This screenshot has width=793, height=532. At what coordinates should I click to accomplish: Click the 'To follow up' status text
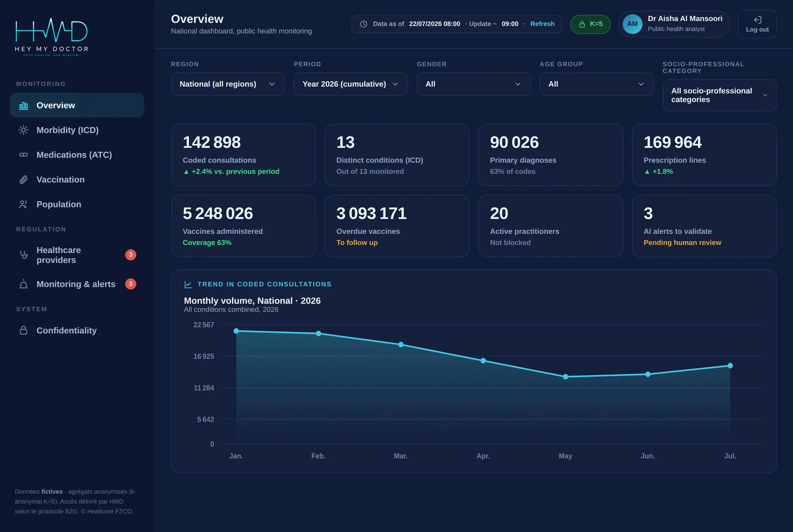coord(357,242)
